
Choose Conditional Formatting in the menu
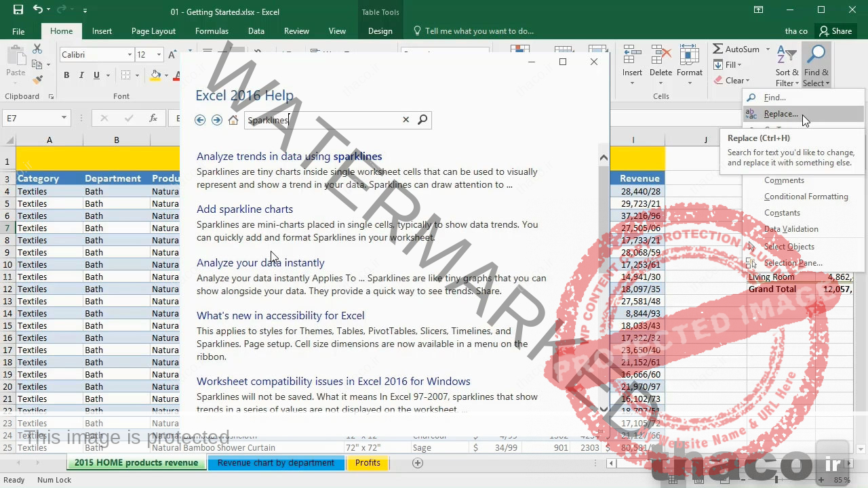pyautogui.click(x=806, y=197)
